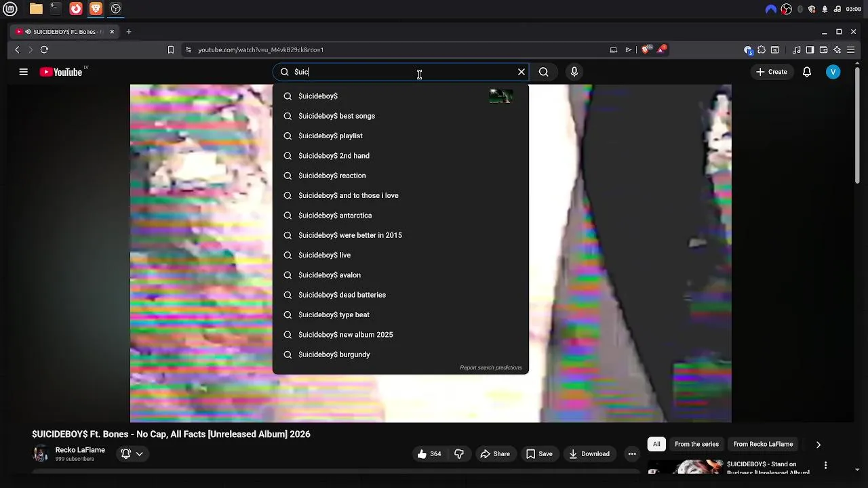Select '$uicideboy$ reaction' suggestion

click(400, 176)
